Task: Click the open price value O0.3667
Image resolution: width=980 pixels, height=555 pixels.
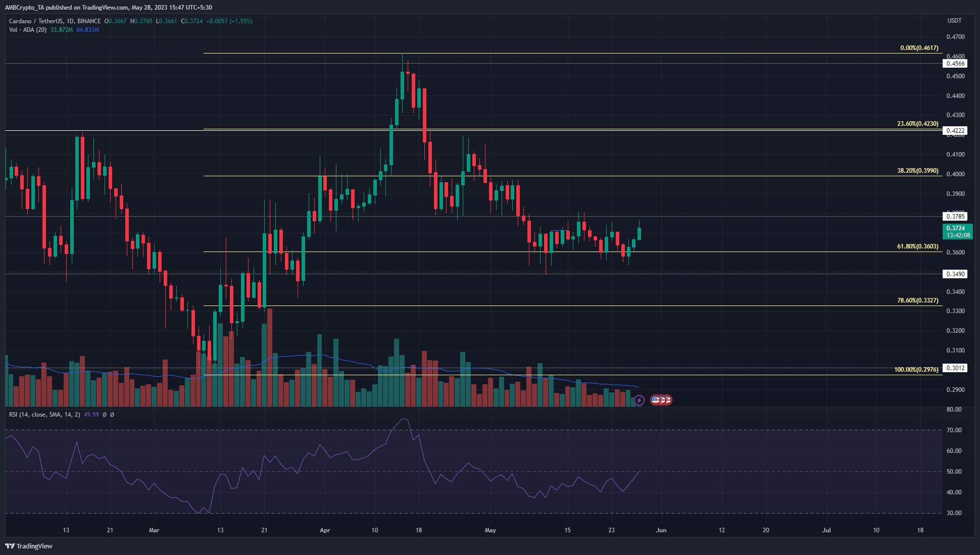Action: point(115,21)
